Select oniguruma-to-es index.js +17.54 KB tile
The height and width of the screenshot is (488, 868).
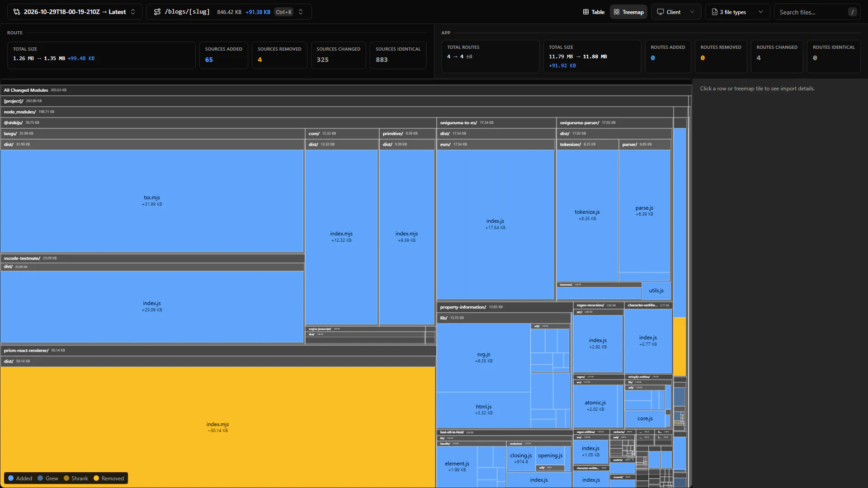pos(495,224)
